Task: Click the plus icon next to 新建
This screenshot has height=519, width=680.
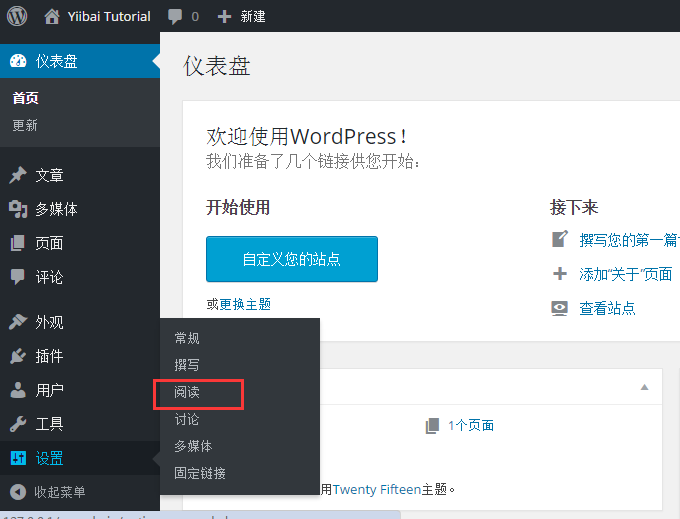Action: coord(224,16)
